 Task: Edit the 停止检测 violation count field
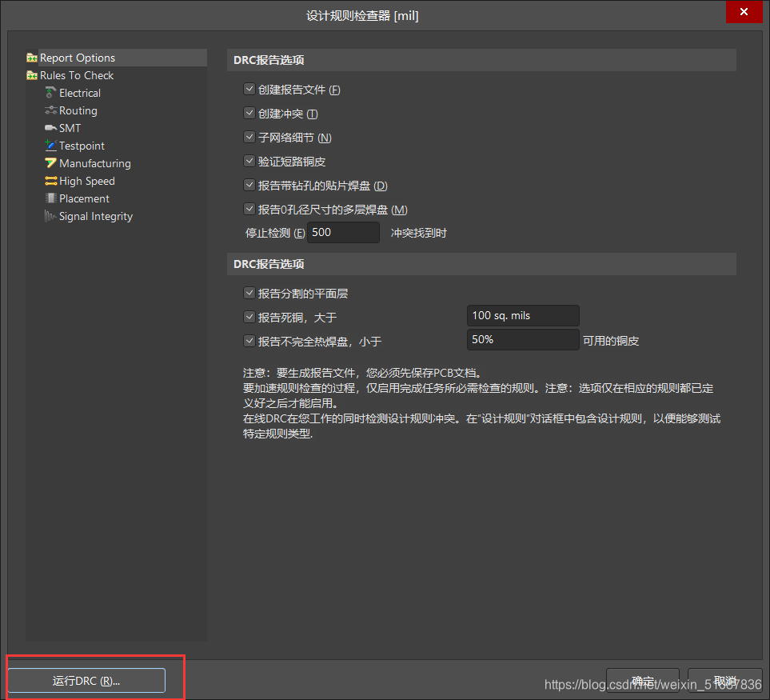[343, 232]
